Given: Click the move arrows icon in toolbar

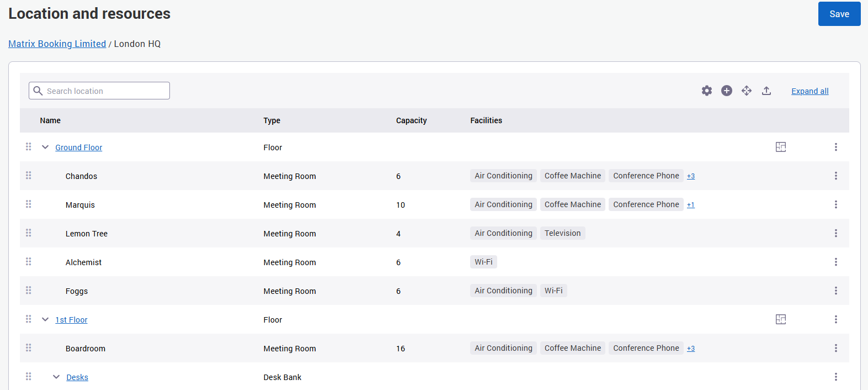Looking at the screenshot, I should pos(747,91).
